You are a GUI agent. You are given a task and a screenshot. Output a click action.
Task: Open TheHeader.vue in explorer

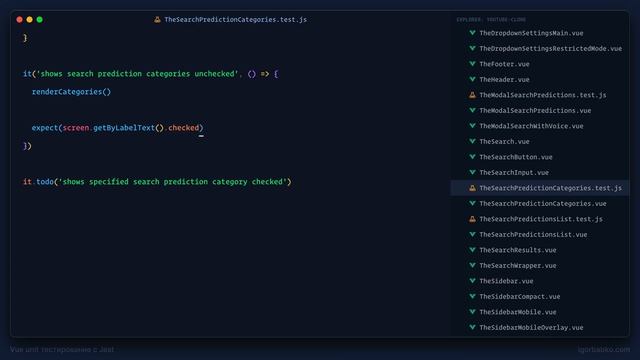504,80
